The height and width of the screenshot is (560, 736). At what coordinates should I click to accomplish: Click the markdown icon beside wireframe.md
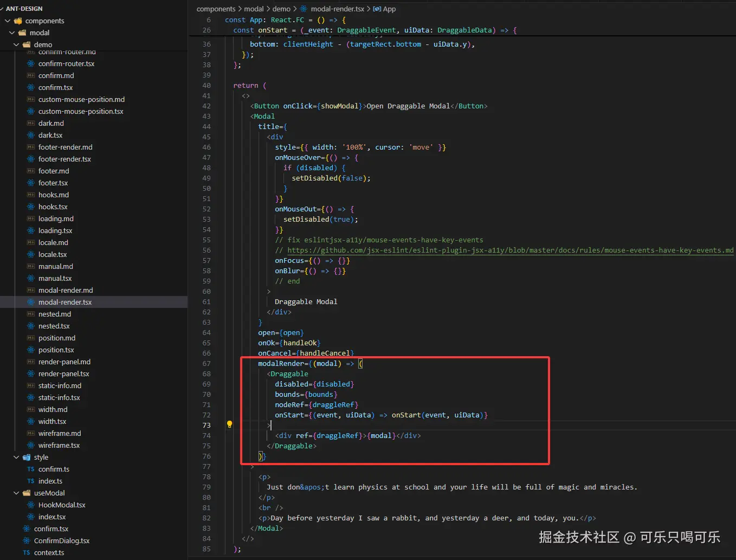click(x=31, y=433)
